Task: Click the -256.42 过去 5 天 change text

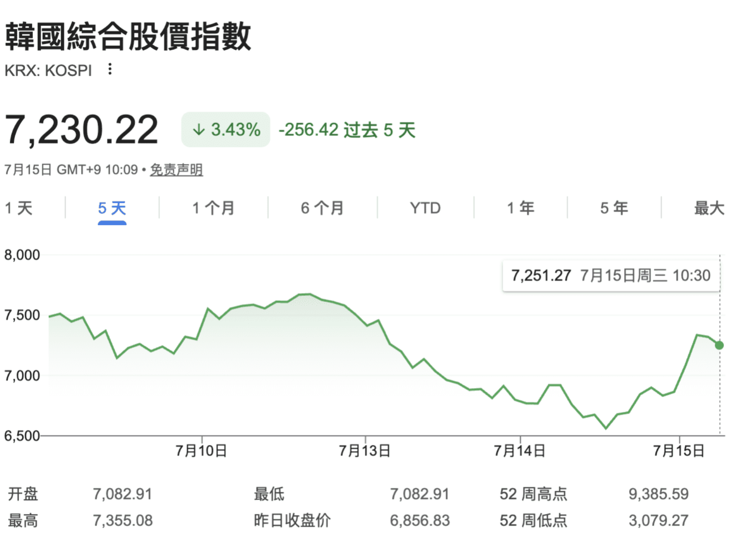Action: (x=347, y=130)
